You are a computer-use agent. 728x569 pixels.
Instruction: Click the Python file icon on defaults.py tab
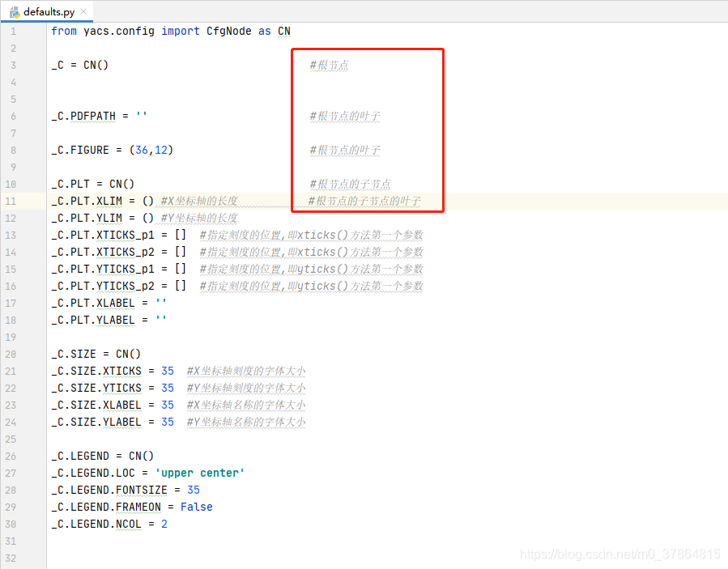tap(15, 12)
